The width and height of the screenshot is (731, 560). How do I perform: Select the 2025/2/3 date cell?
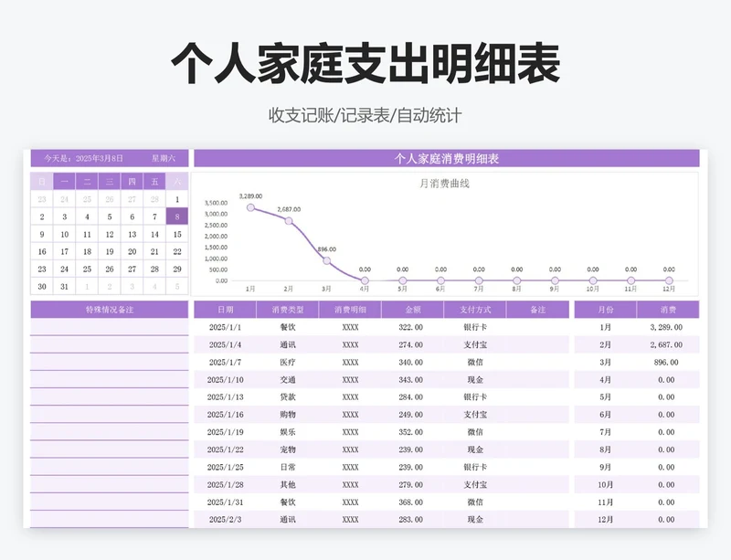(225, 520)
